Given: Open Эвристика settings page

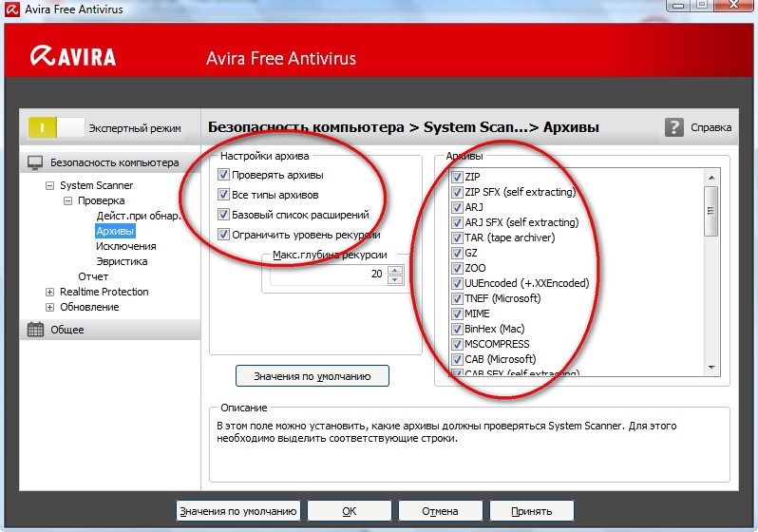Looking at the screenshot, I should coord(122,261).
